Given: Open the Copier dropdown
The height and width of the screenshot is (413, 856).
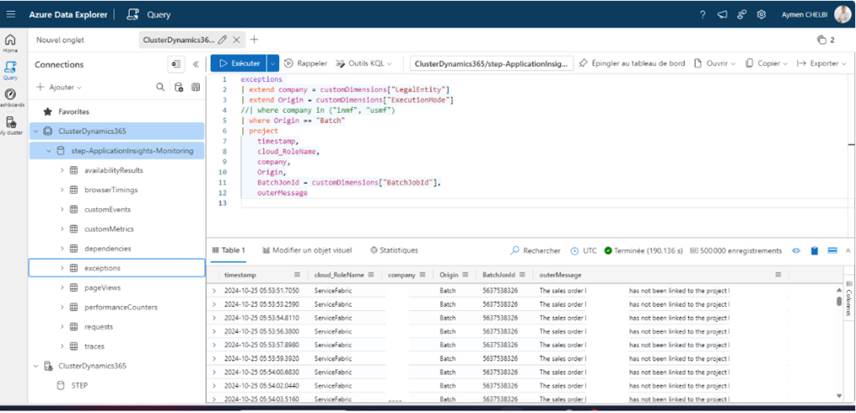Looking at the screenshot, I should tap(766, 63).
